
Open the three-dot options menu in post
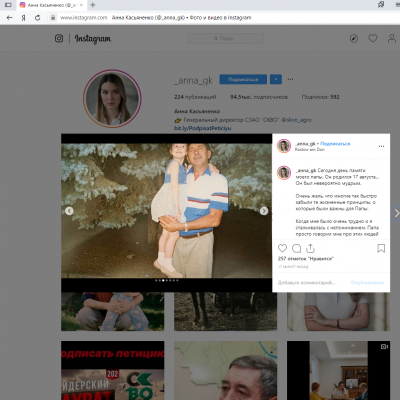381,146
